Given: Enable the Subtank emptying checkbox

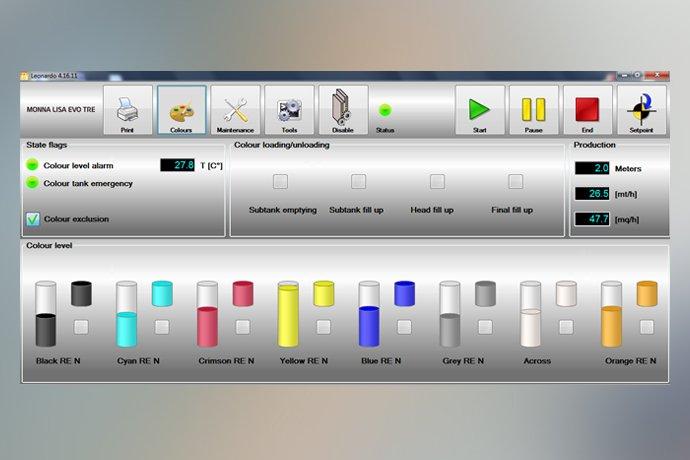Looking at the screenshot, I should 281,182.
